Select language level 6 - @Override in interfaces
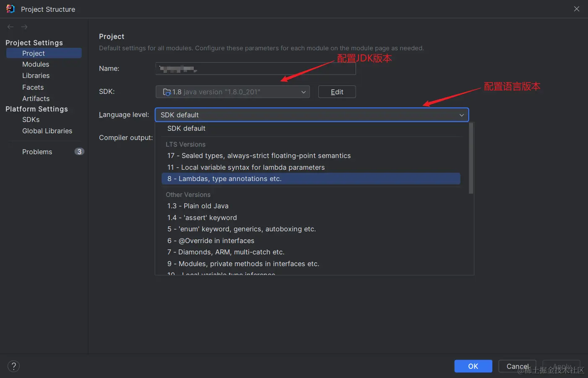588x378 pixels. (311, 241)
